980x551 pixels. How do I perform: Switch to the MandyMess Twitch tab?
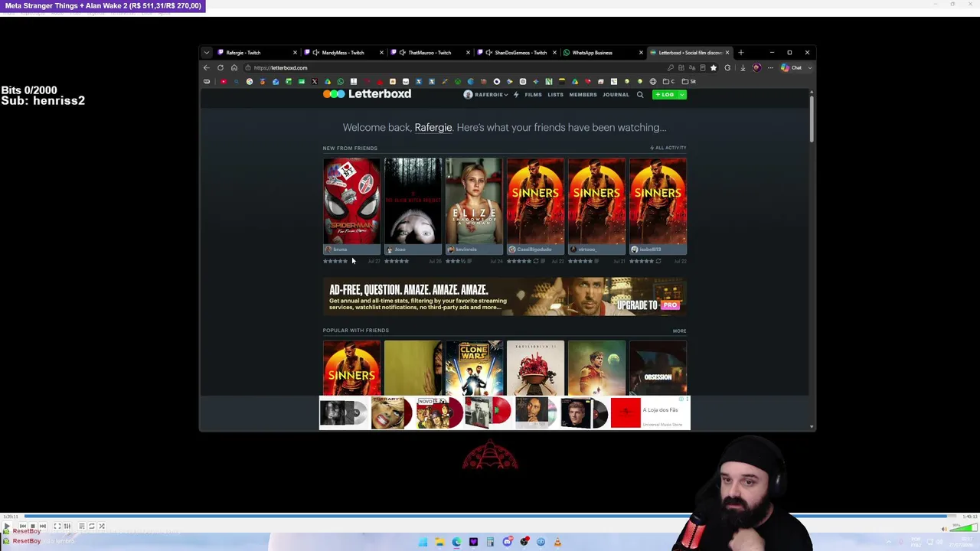pyautogui.click(x=342, y=53)
